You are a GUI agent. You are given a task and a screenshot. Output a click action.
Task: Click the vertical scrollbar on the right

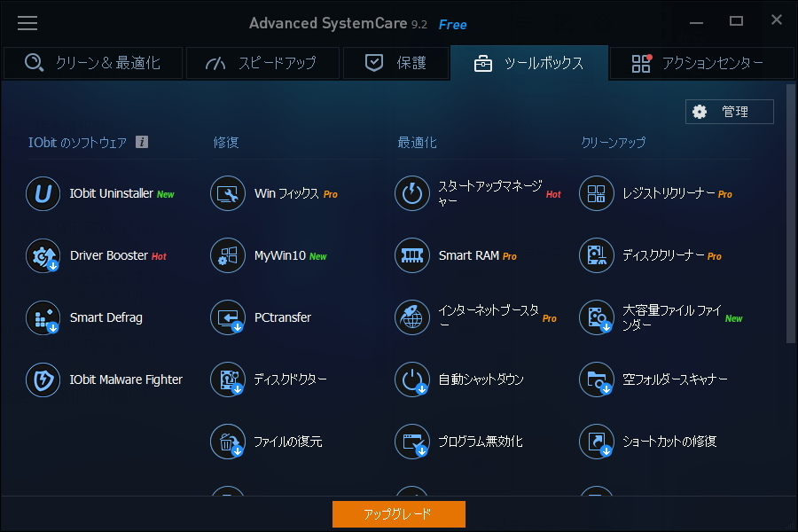(790, 214)
